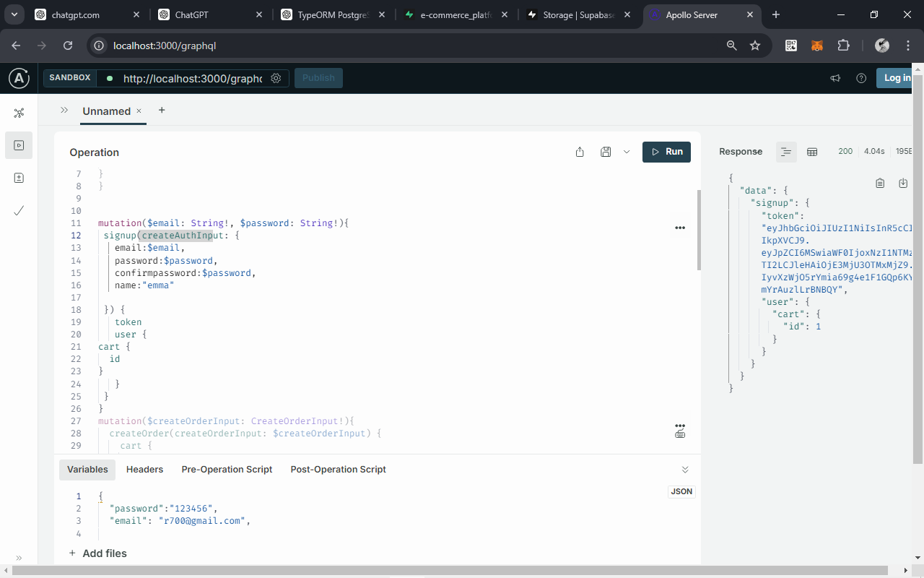Save the operation with the floppy disk icon
924x578 pixels.
pos(606,152)
